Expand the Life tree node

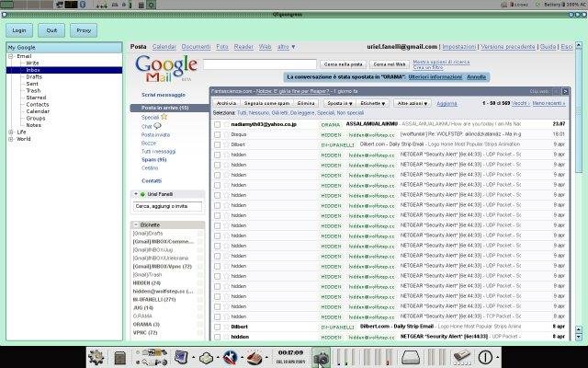11,132
